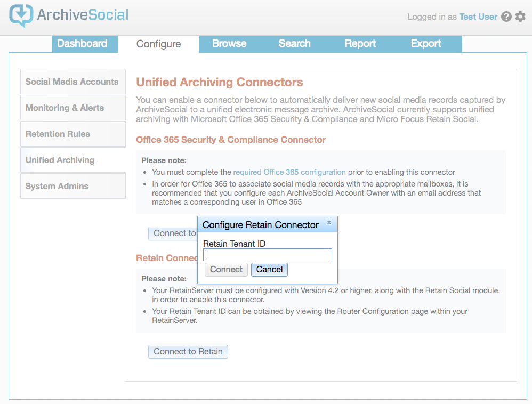
Task: Select the Configure tab
Action: click(159, 44)
